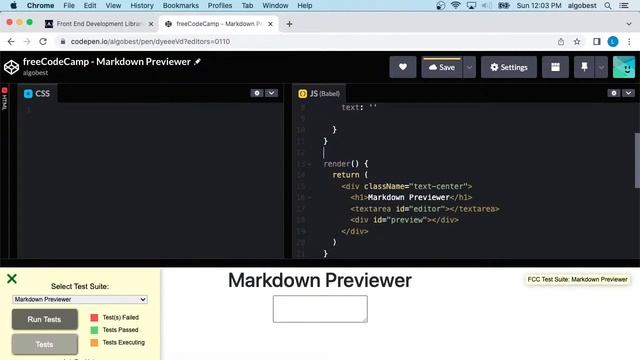Click the Tests Passed green swatch
This screenshot has width=640, height=360.
click(x=94, y=330)
